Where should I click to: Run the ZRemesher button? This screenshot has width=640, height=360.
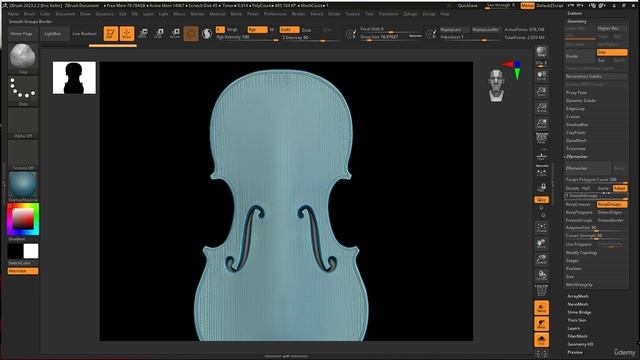(588, 168)
